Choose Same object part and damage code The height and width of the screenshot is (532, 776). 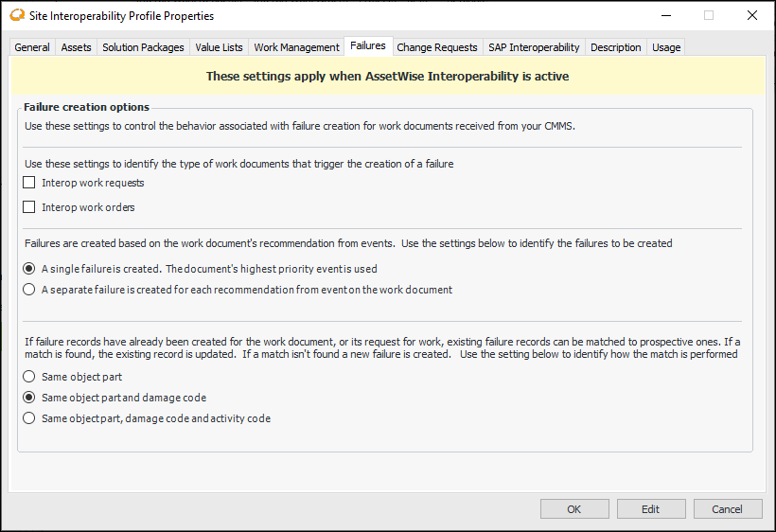(x=29, y=398)
